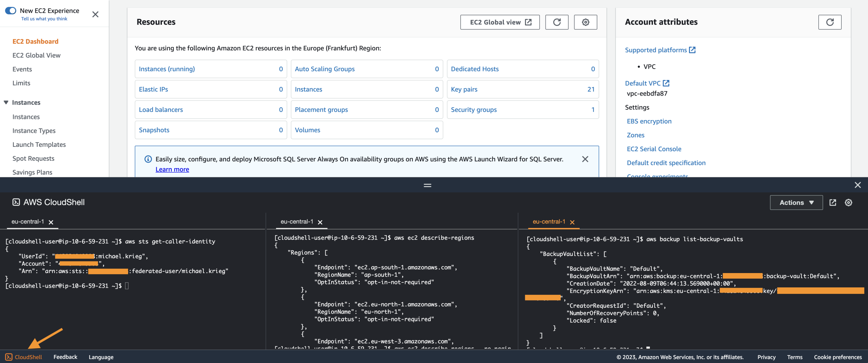Dismiss the New EC2 Experience banner
The width and height of the screenshot is (868, 363).
tap(95, 14)
